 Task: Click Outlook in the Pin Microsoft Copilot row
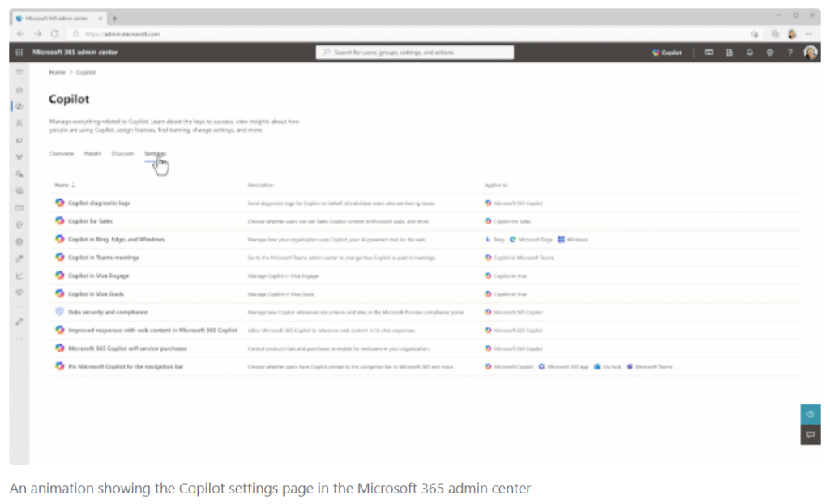[608, 367]
